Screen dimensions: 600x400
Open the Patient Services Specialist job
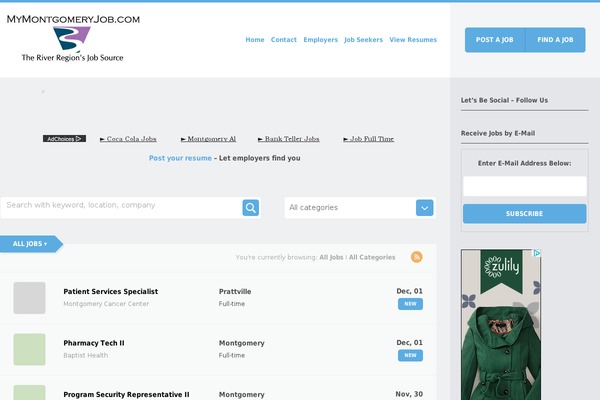pyautogui.click(x=111, y=292)
